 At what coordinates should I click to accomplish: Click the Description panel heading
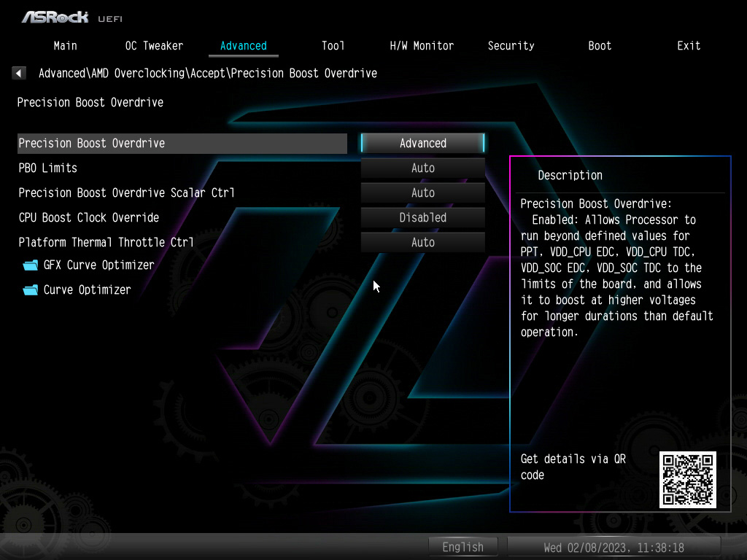[570, 175]
